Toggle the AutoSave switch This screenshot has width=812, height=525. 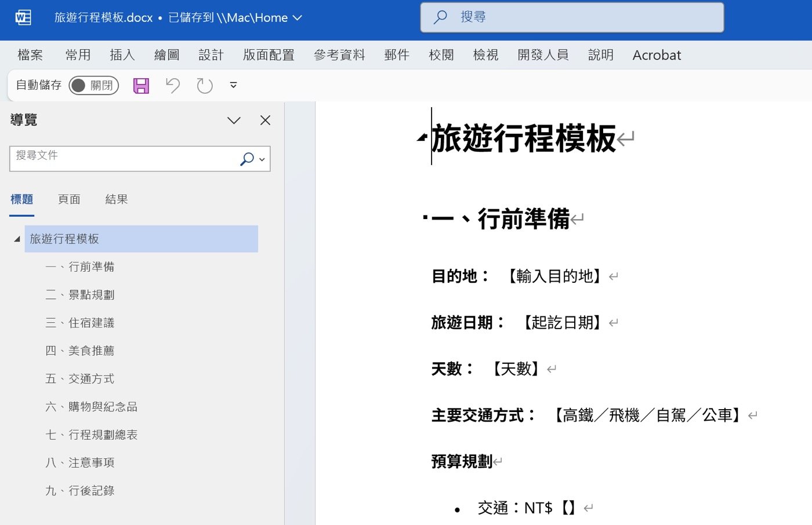point(93,86)
